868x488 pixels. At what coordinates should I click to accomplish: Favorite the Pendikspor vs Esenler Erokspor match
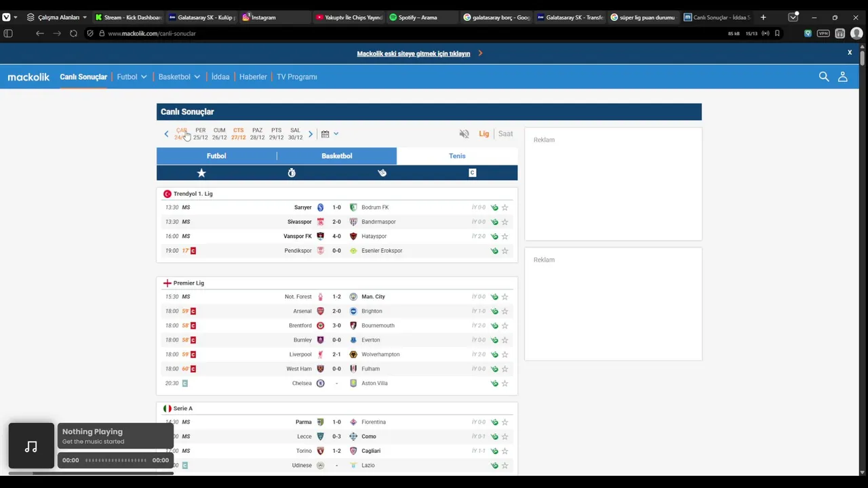505,251
